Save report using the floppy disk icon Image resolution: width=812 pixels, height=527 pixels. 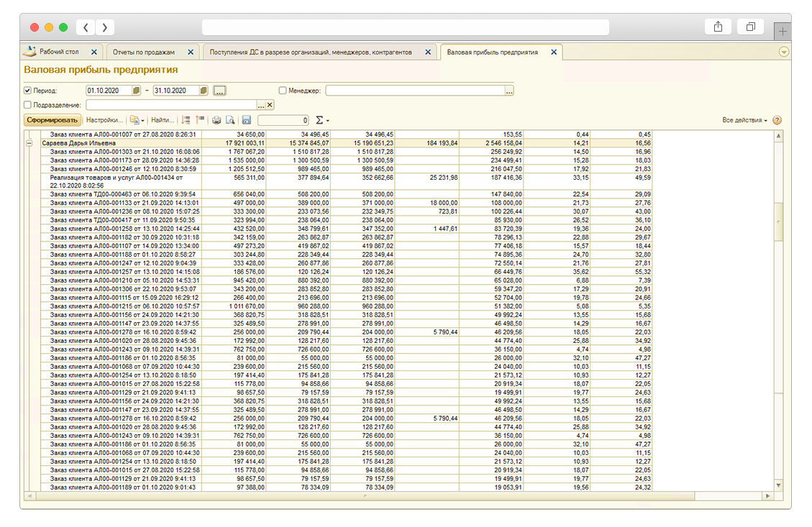(246, 120)
